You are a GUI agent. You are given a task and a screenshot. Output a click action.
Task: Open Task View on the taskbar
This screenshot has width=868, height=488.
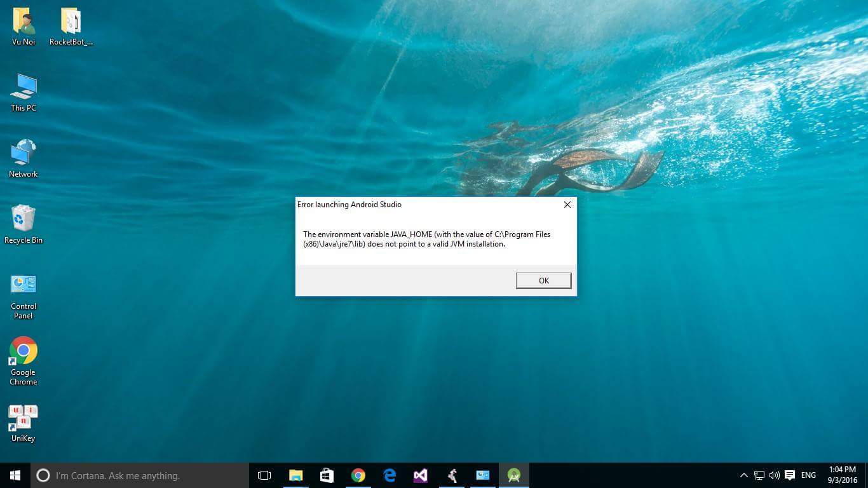pyautogui.click(x=264, y=475)
